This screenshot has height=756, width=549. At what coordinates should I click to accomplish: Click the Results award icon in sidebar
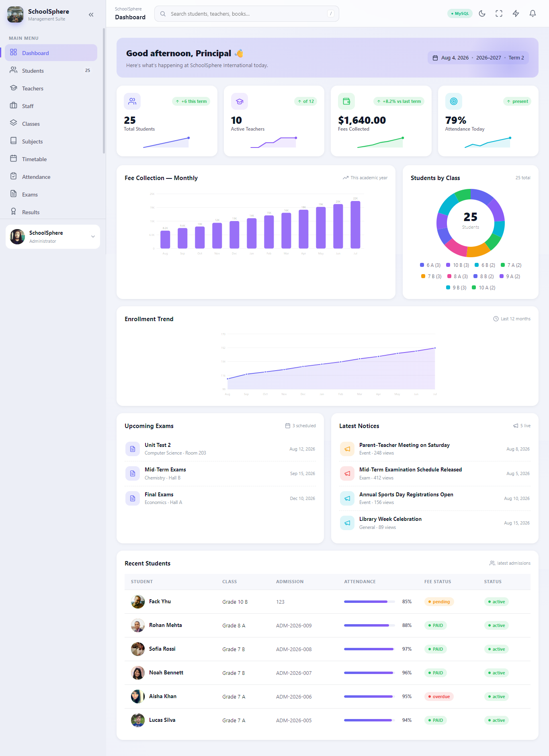point(14,212)
